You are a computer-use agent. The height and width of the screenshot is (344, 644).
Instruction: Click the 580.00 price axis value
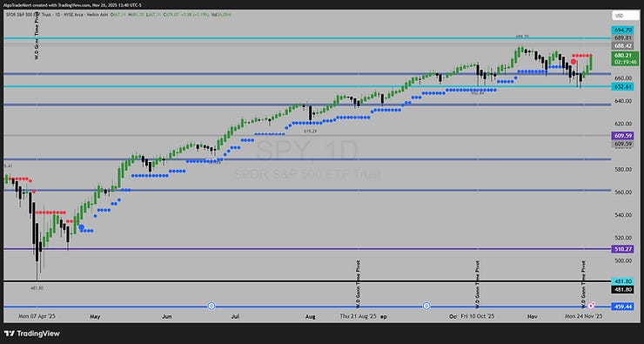(x=623, y=169)
